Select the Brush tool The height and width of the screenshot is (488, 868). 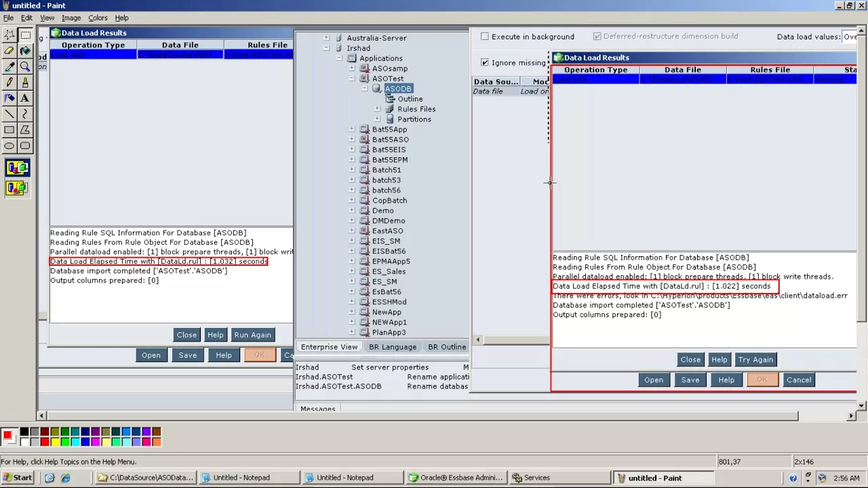[x=25, y=82]
